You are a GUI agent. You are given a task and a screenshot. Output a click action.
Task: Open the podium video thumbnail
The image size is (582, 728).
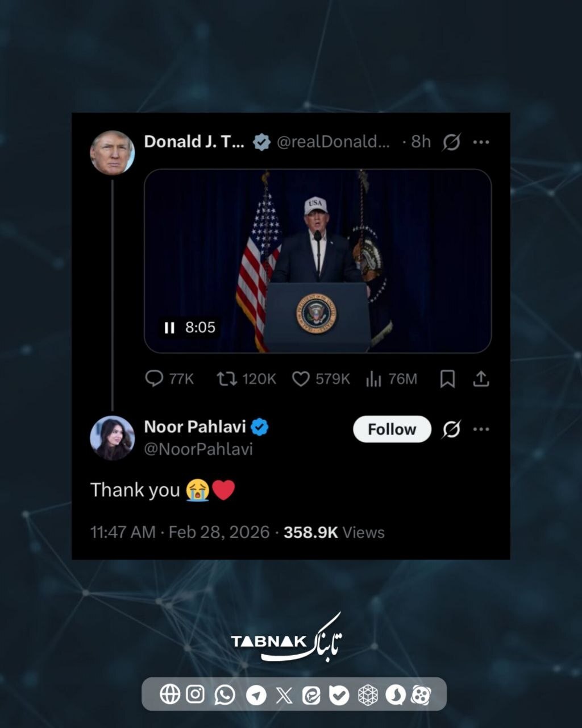[x=318, y=261]
